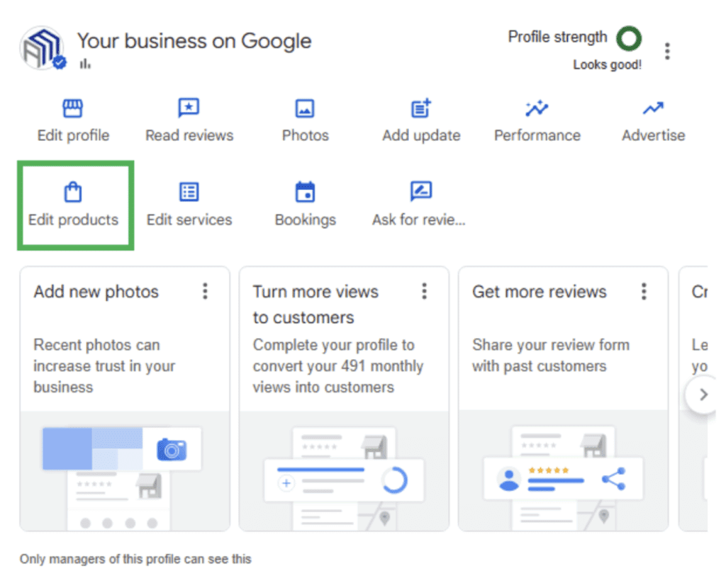Open Add new photos card options menu
The image size is (726, 588).
coord(205,291)
